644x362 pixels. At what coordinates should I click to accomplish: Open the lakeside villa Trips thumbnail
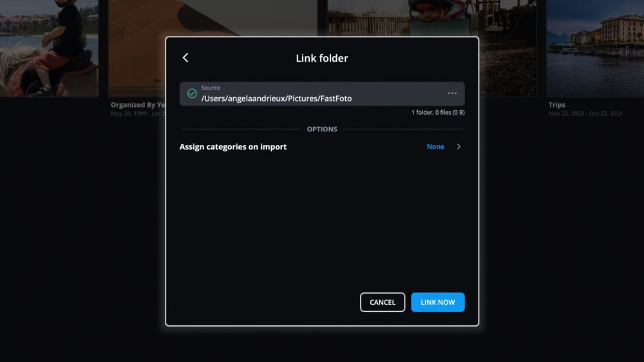pyautogui.click(x=594, y=48)
